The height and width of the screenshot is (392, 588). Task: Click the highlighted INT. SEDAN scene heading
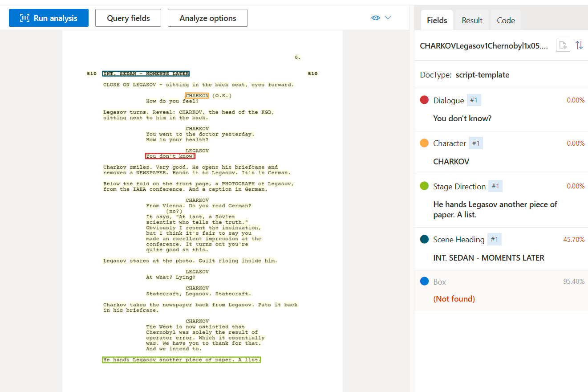pyautogui.click(x=146, y=73)
